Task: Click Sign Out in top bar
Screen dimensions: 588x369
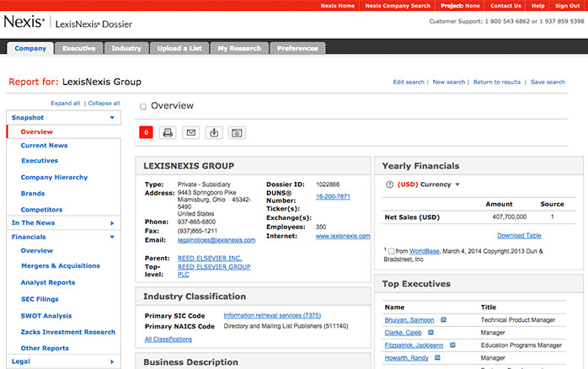Action: tap(567, 6)
